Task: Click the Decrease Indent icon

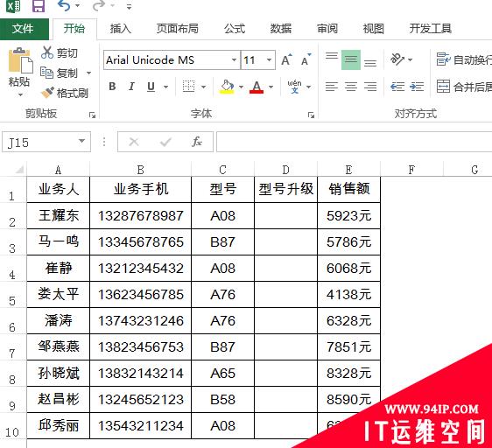Action: click(x=397, y=87)
